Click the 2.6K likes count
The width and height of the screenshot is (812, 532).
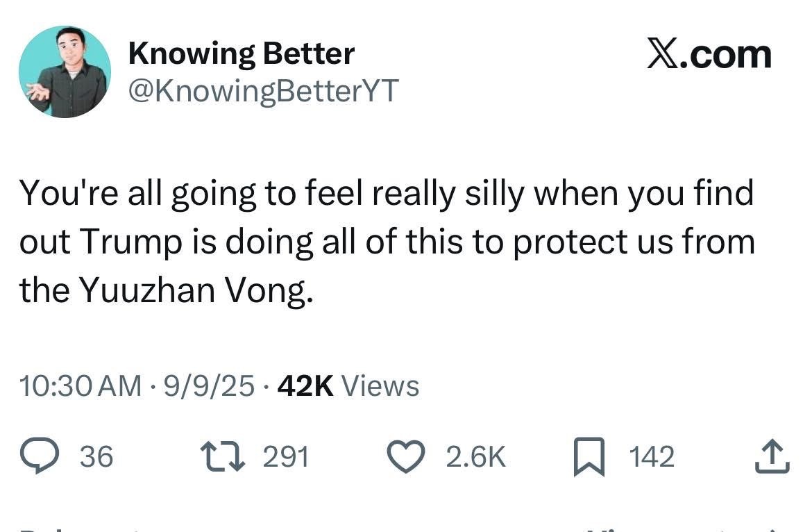(x=475, y=456)
